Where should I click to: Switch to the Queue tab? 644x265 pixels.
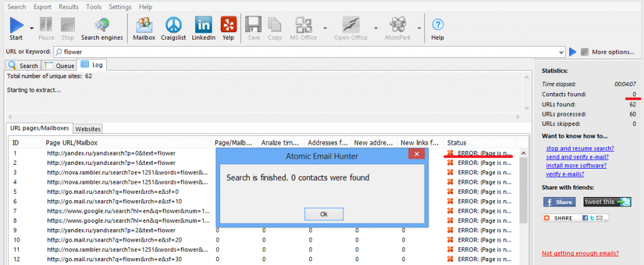(x=59, y=65)
